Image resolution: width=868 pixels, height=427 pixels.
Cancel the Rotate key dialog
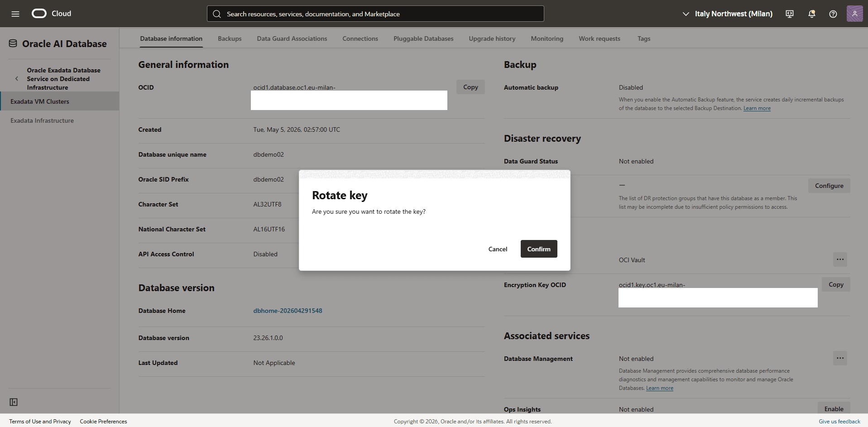pos(498,249)
